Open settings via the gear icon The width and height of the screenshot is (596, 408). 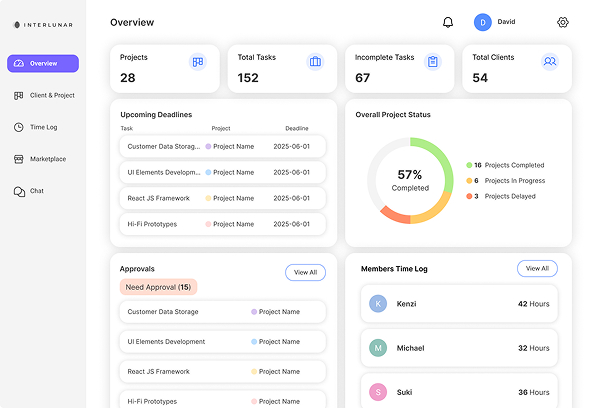563,22
